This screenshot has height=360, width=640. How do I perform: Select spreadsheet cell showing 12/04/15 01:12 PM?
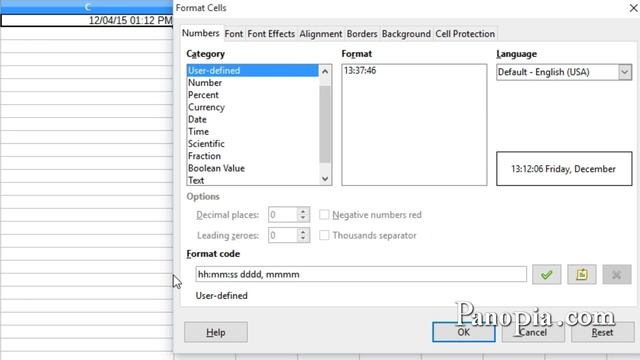(x=87, y=20)
